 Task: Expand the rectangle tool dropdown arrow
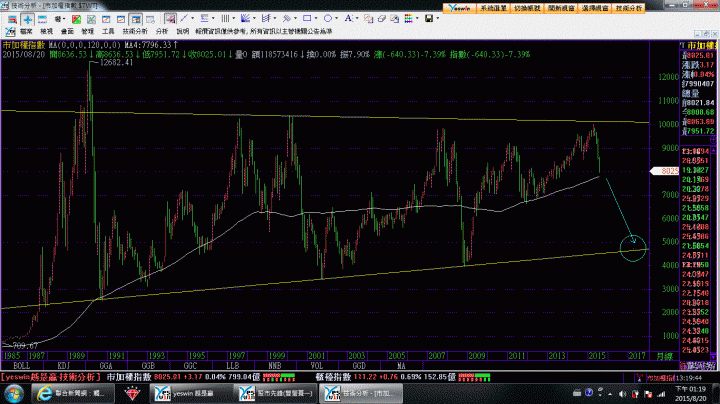pos(316,19)
